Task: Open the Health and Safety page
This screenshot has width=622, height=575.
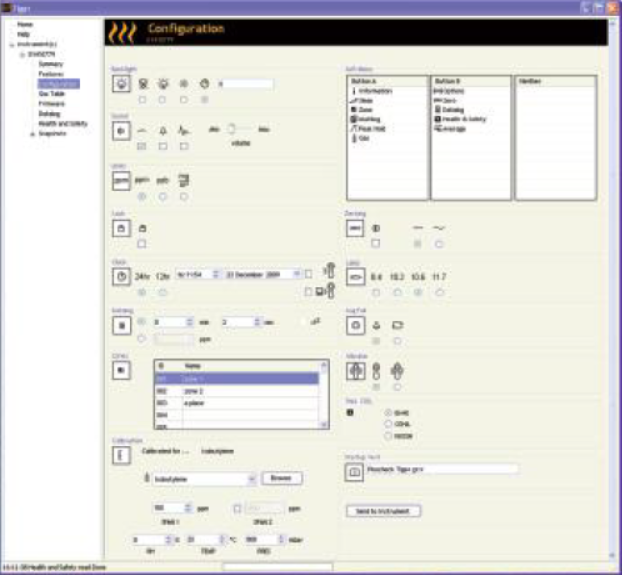Action: click(x=63, y=124)
